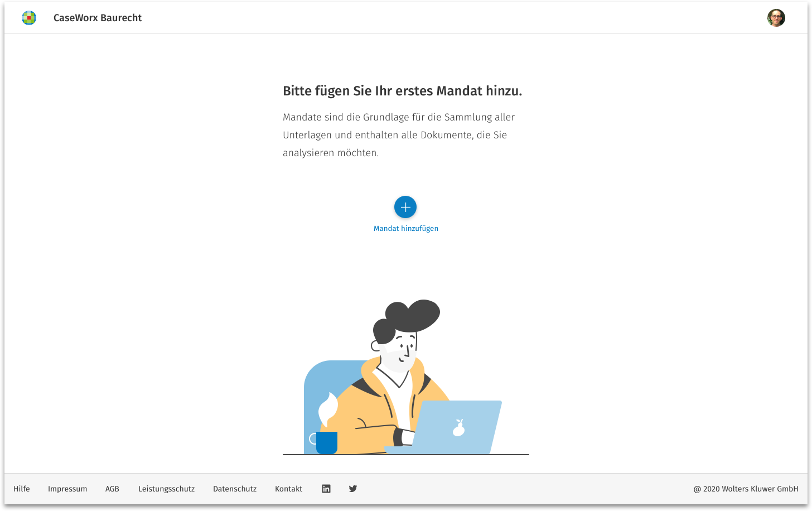This screenshot has height=511, width=812.
Task: Go to Impressum in the footer
Action: (x=67, y=489)
